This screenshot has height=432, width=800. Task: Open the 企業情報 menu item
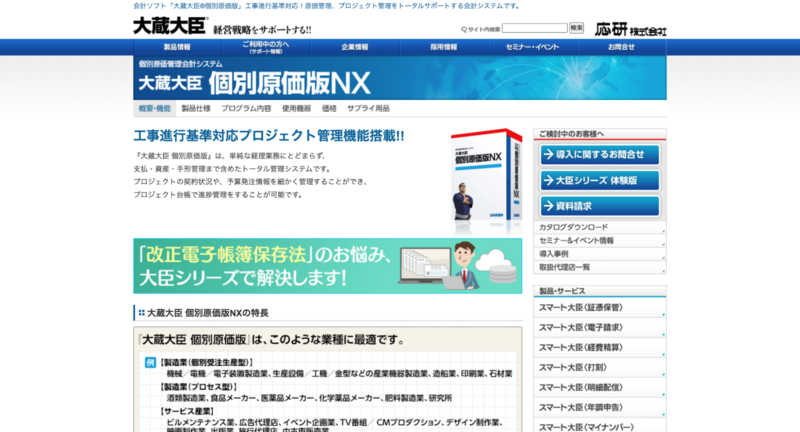[x=355, y=47]
